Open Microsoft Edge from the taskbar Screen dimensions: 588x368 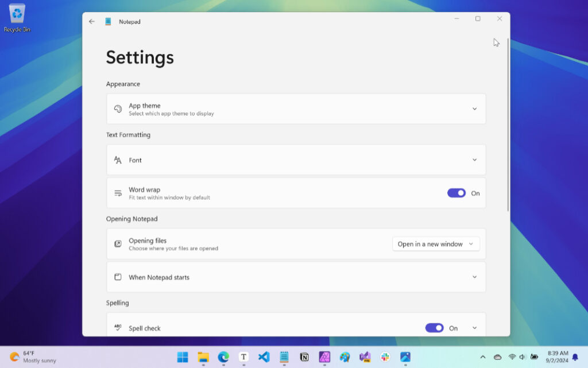click(x=223, y=357)
